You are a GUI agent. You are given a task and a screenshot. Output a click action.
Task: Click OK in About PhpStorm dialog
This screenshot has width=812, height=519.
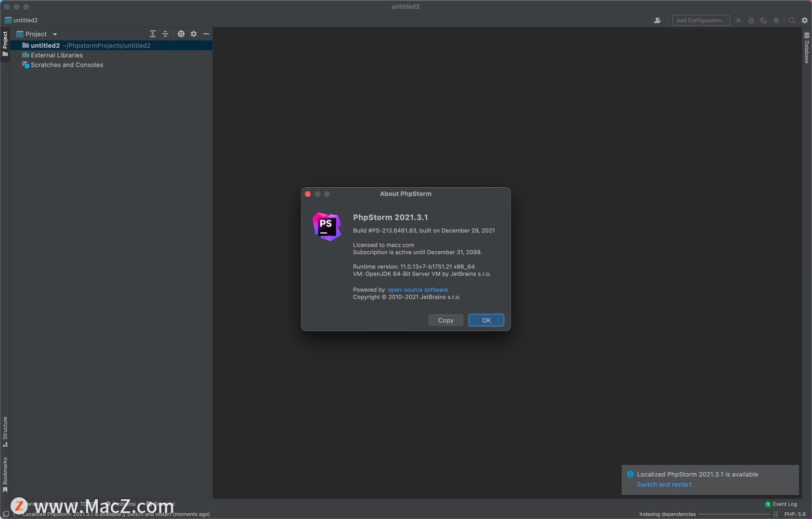486,320
